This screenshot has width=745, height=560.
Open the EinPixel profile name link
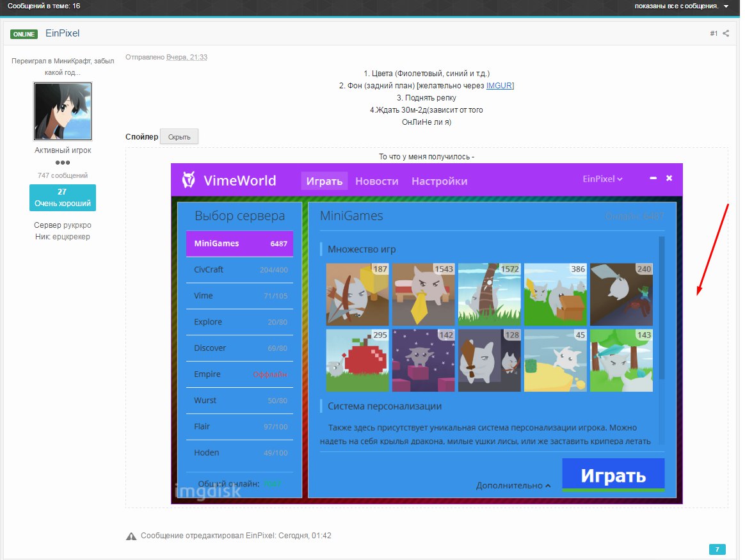62,33
